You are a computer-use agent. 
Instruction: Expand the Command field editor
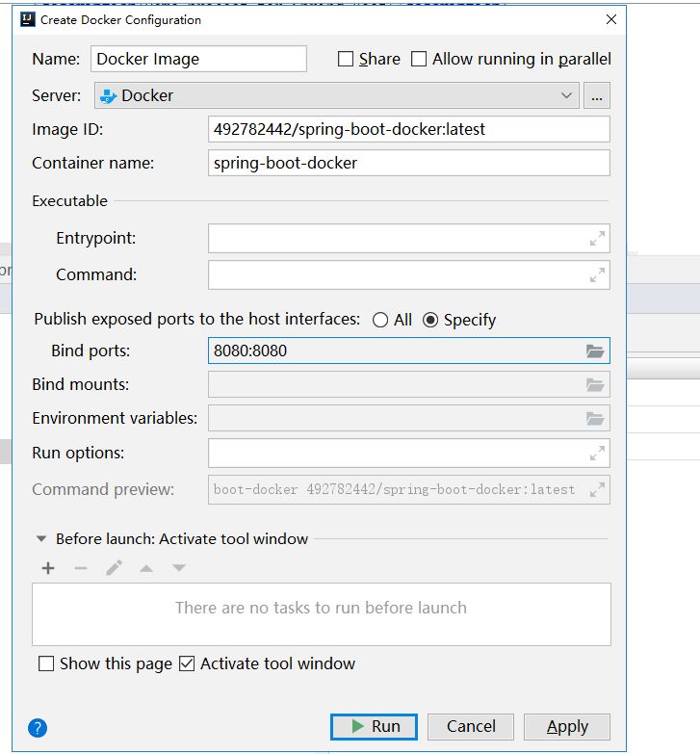pos(597,275)
